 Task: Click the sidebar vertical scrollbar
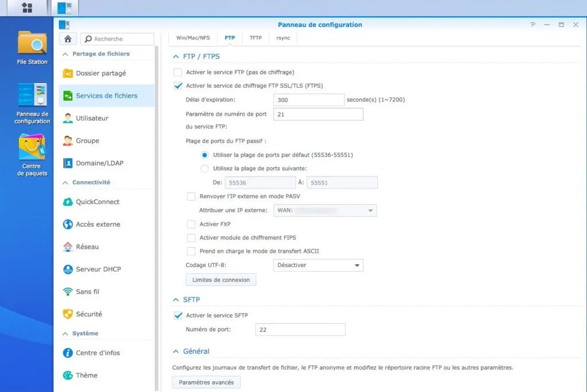156,218
